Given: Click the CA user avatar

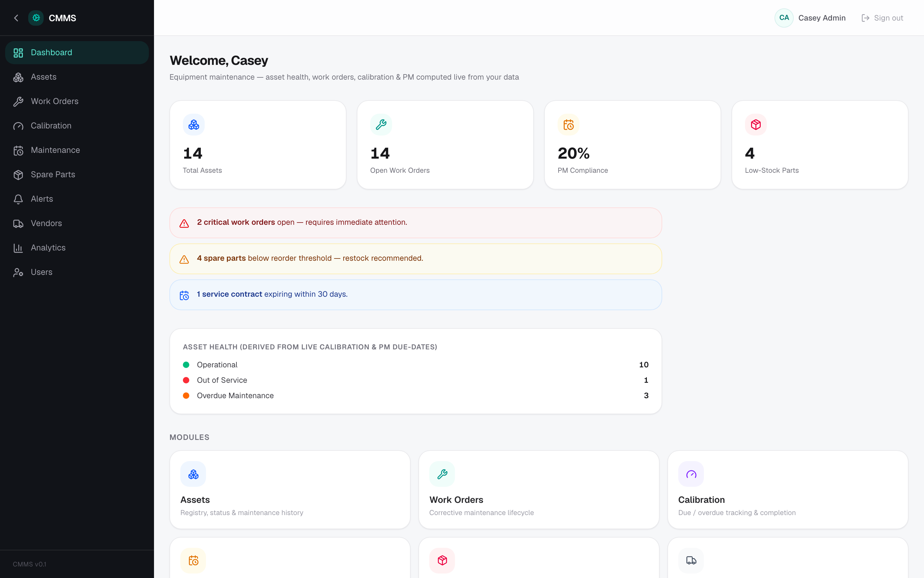Looking at the screenshot, I should [784, 18].
